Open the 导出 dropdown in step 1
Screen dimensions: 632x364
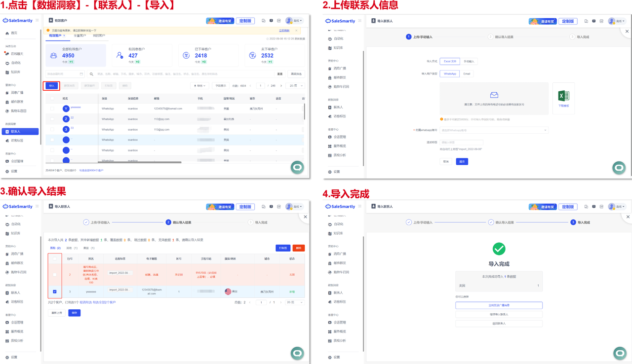coord(199,86)
